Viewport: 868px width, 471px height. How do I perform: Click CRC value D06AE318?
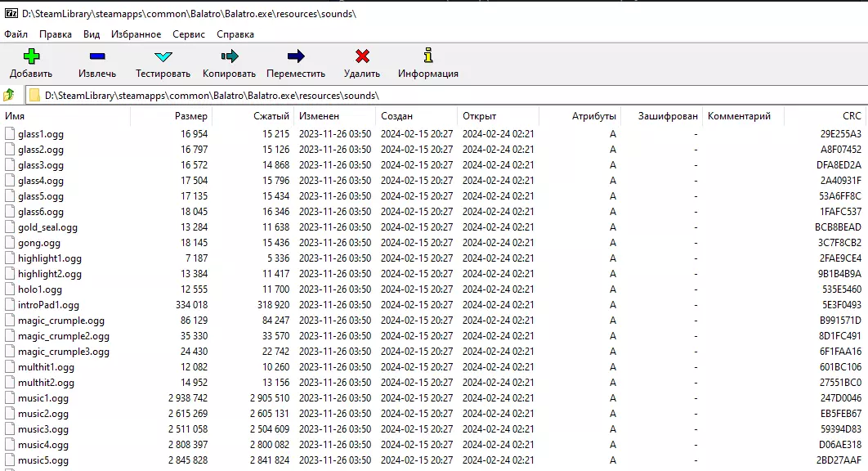coord(840,444)
